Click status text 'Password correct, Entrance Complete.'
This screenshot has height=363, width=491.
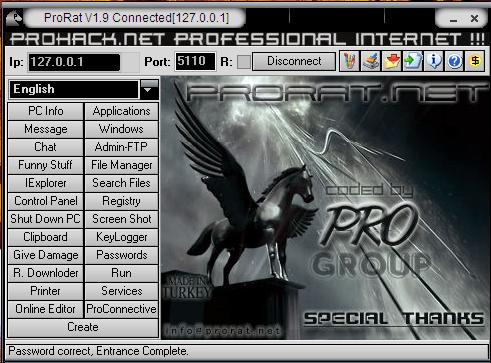point(99,351)
